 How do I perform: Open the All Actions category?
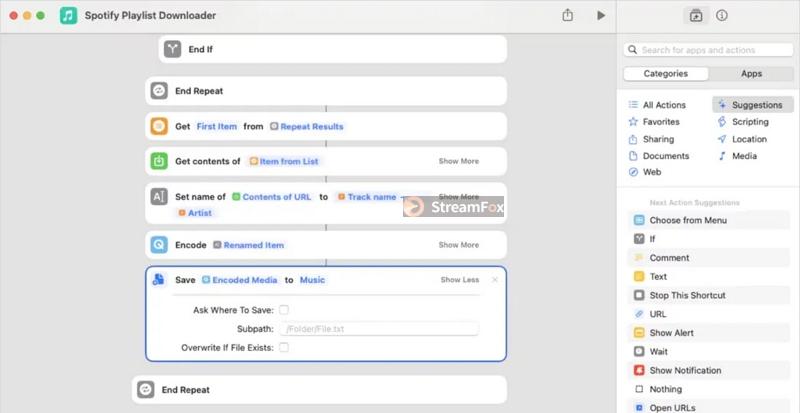pos(657,105)
